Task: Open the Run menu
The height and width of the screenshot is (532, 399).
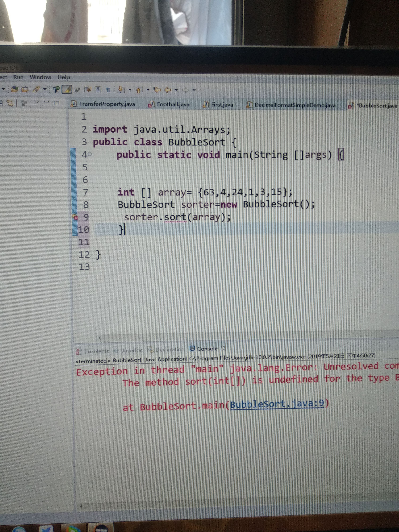Action: (x=18, y=77)
